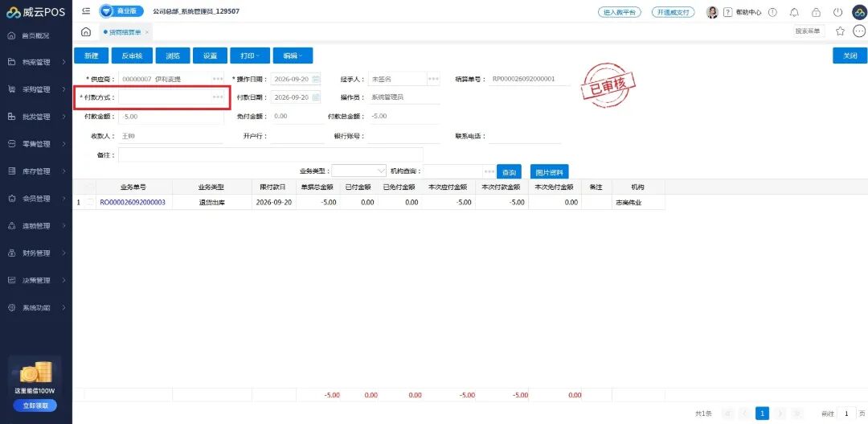Click the power logout icon
Viewport: 868px width, 424px height.
837,12
